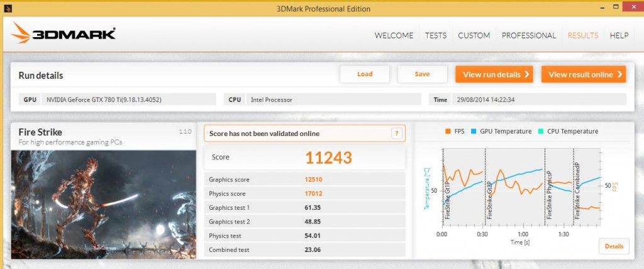Open the question mark help icon
This screenshot has height=269, width=644.
pyautogui.click(x=396, y=134)
